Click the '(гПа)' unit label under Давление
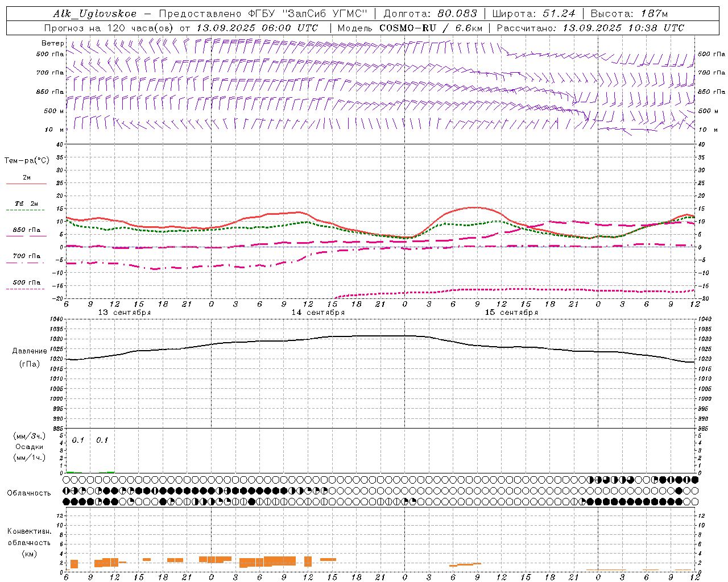 [30, 364]
